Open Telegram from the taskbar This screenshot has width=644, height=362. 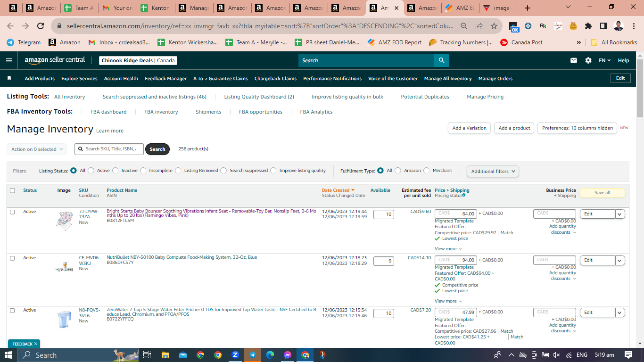click(x=252, y=355)
